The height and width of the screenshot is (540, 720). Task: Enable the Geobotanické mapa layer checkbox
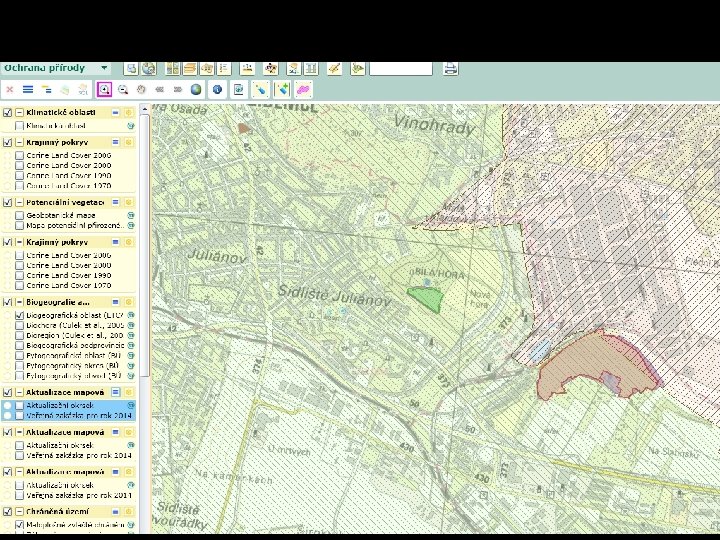[x=19, y=215]
